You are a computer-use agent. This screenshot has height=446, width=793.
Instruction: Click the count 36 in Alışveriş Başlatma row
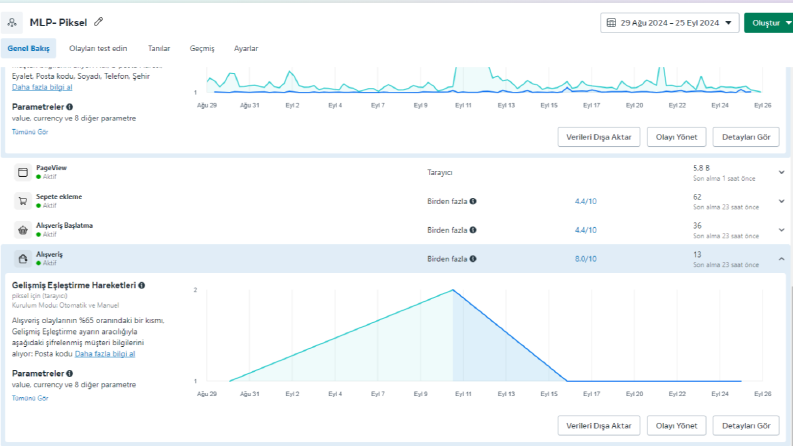pyautogui.click(x=697, y=226)
